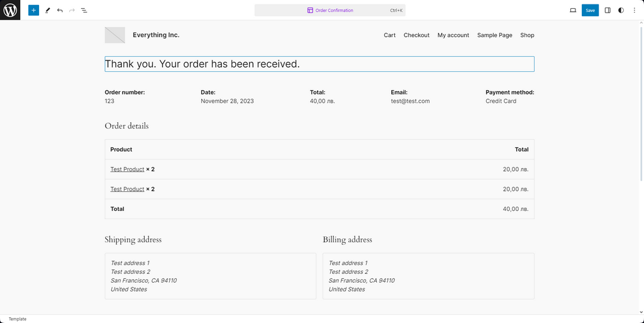Viewport: 644px width, 323px height.
Task: Select the Tools pencil icon
Action: pyautogui.click(x=47, y=10)
